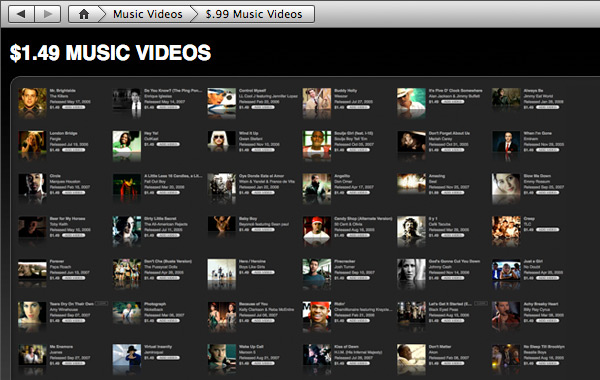The width and height of the screenshot is (600, 380).
Task: Open the Music Videos breadcrumb
Action: 148,14
